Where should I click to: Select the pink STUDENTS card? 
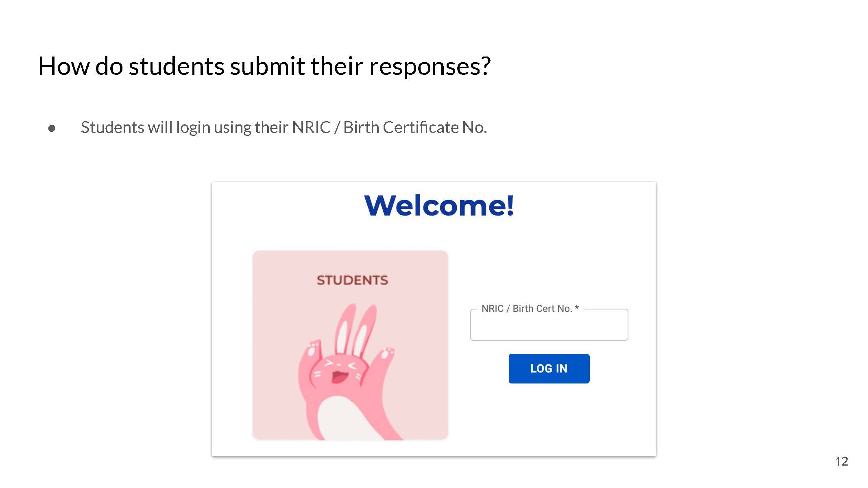(x=350, y=345)
